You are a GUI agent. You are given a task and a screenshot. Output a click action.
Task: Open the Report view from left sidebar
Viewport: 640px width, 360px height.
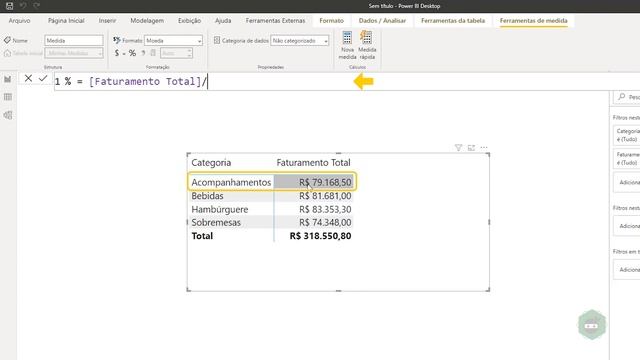tap(8, 79)
